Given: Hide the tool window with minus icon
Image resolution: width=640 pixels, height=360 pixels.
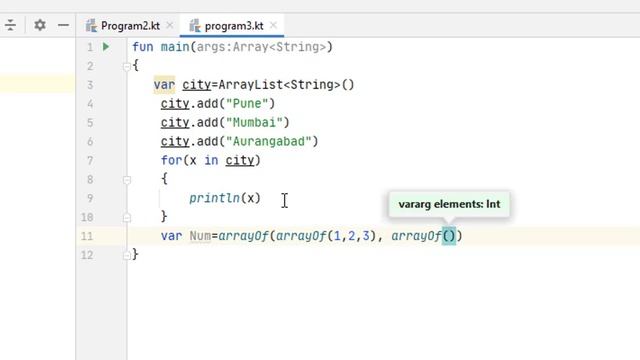Looking at the screenshot, I should coord(63,25).
